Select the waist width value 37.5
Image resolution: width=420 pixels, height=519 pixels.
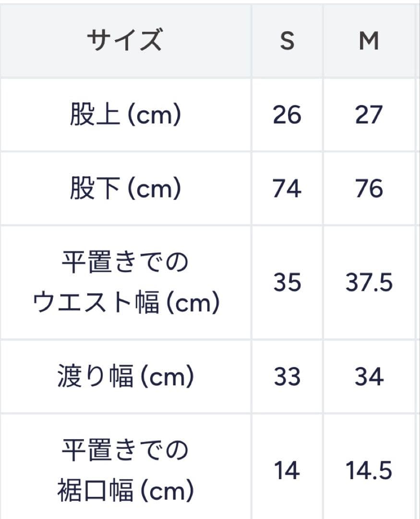pyautogui.click(x=369, y=283)
